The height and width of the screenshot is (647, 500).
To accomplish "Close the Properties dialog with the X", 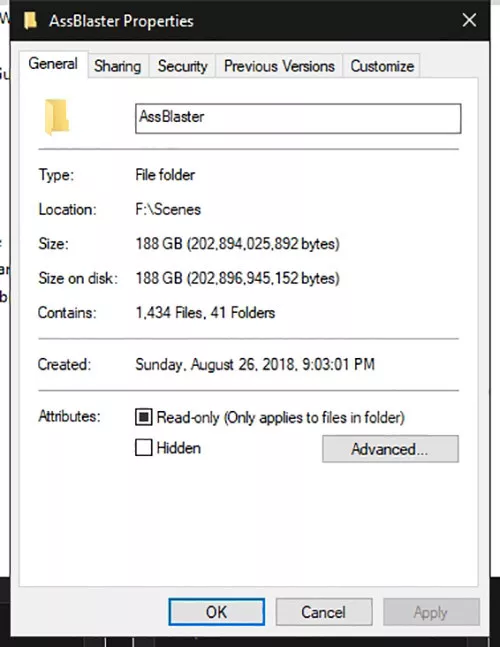I will [469, 20].
